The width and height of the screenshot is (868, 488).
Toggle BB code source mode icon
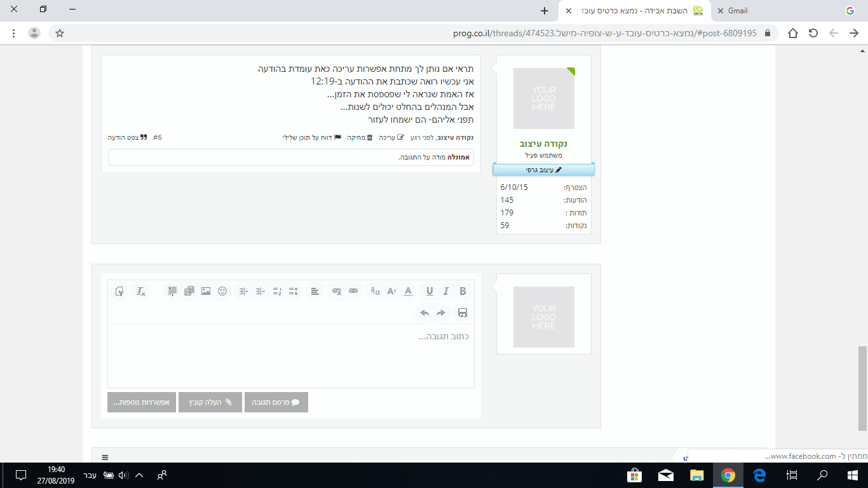click(x=119, y=291)
